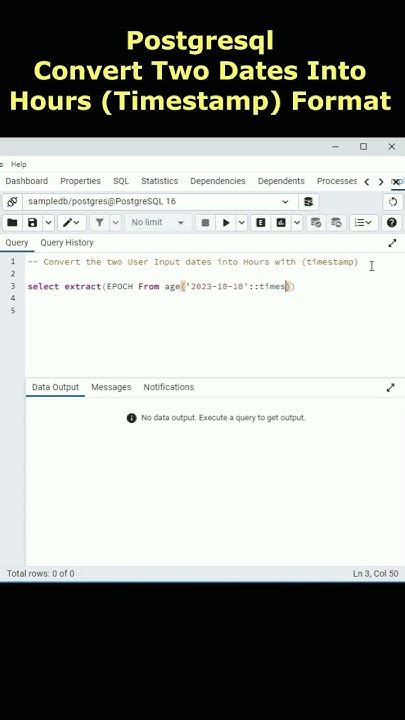Image resolution: width=405 pixels, height=720 pixels.
Task: Open the new database connection icon
Action: point(309,202)
